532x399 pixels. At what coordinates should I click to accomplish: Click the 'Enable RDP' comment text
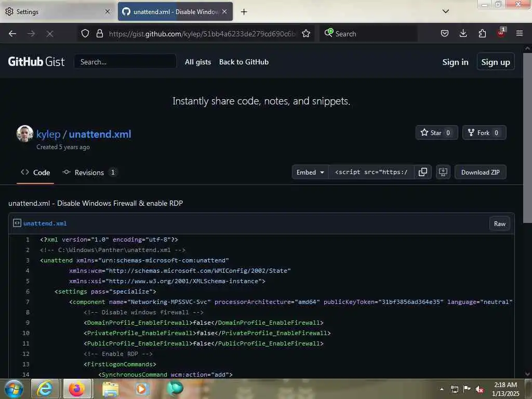118,354
